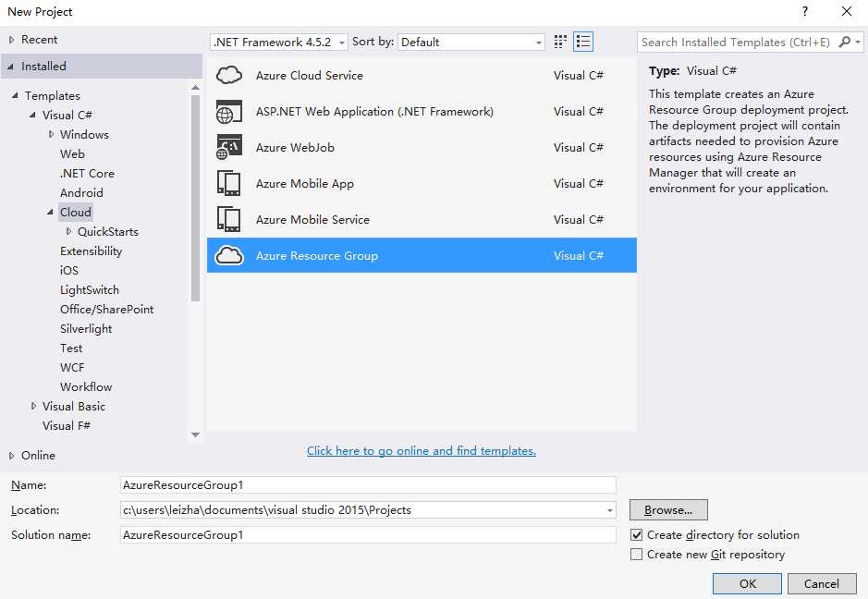Switch to medium icons list view
868x599 pixels.
tap(583, 42)
